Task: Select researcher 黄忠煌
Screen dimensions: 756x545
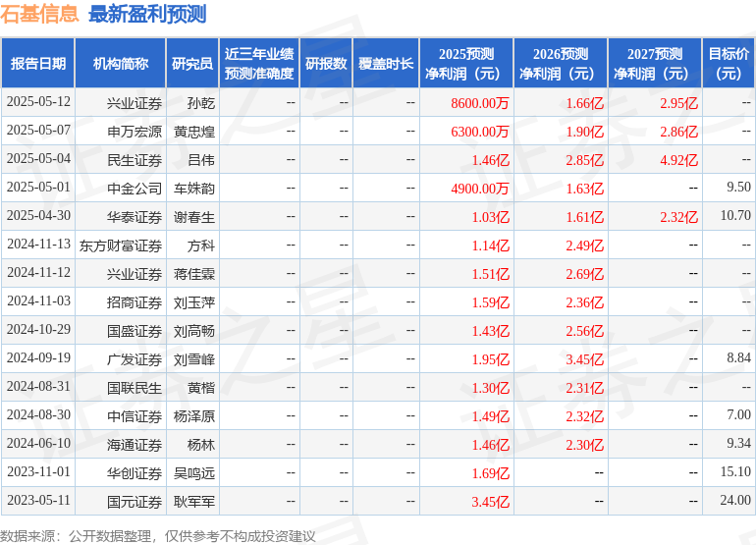Action: click(x=194, y=132)
